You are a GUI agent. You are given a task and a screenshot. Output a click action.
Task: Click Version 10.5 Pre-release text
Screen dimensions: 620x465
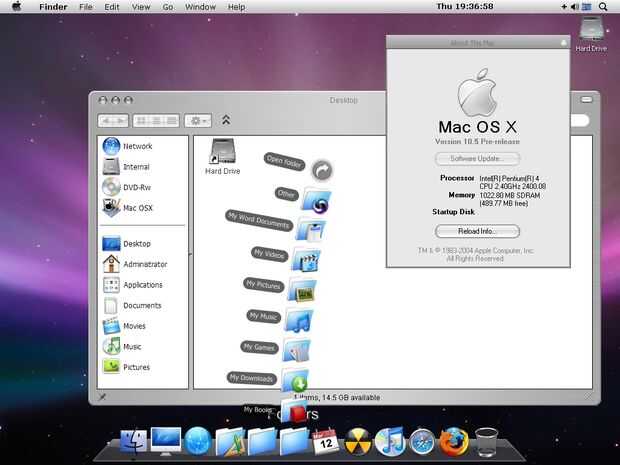click(x=477, y=141)
